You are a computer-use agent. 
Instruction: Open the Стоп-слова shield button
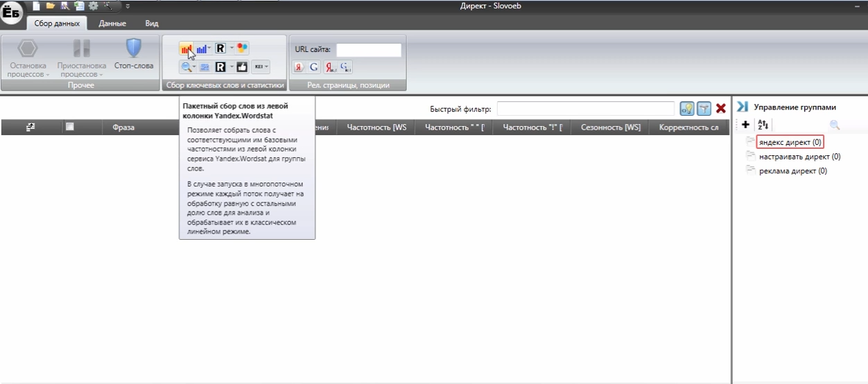[133, 54]
